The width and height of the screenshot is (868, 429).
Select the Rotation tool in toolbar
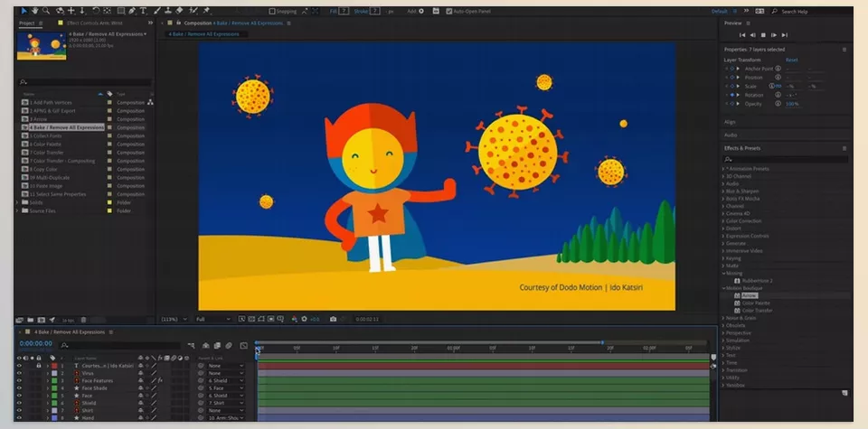[96, 11]
